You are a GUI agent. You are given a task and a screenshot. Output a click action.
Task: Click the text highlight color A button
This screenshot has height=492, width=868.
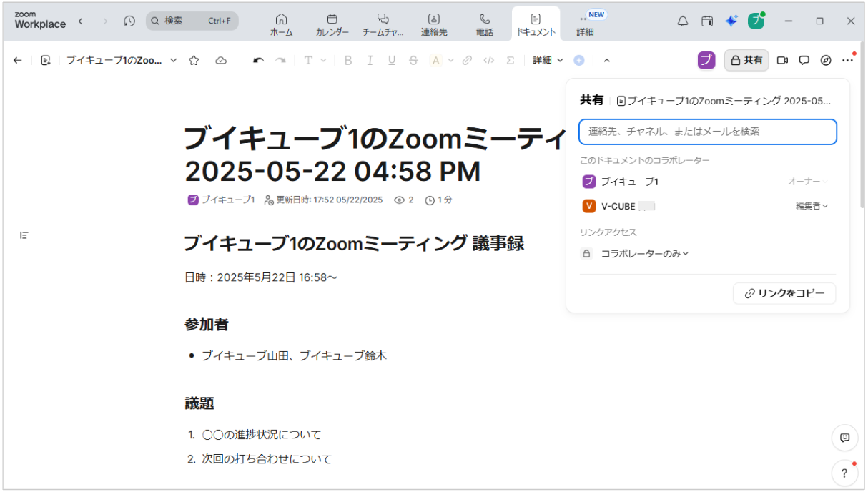(435, 61)
